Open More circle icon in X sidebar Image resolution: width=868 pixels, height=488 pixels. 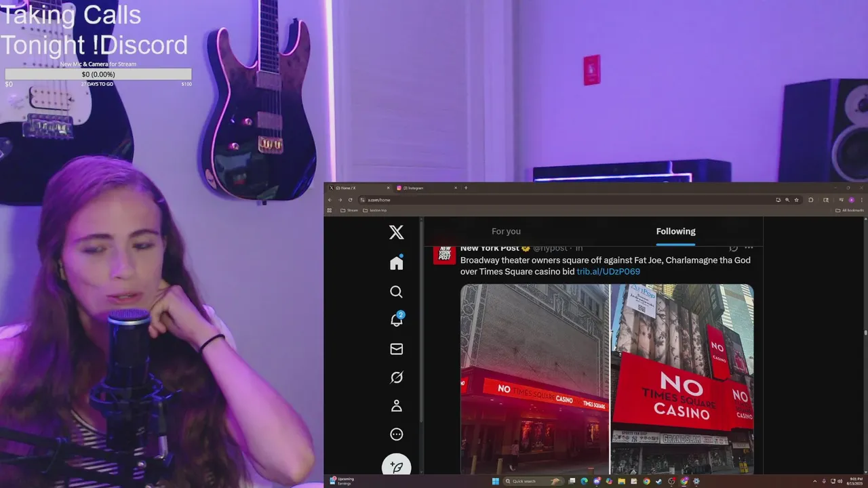(x=397, y=434)
